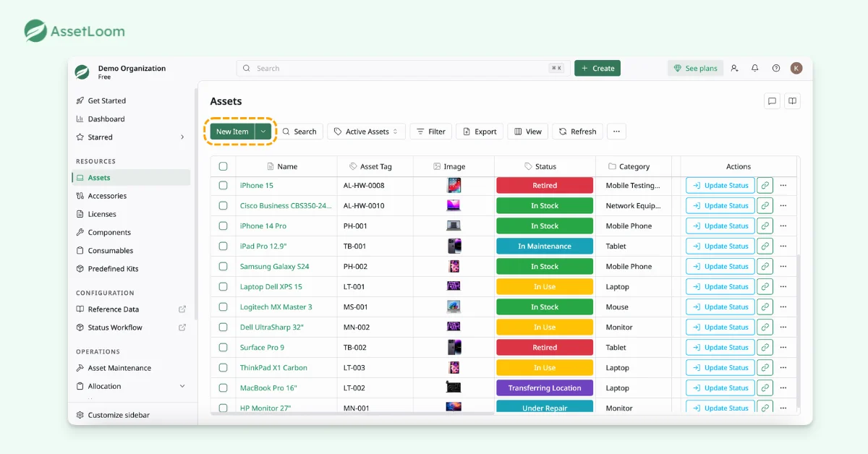Viewport: 868px width, 454px height.
Task: Open View options dropdown
Action: 528,132
